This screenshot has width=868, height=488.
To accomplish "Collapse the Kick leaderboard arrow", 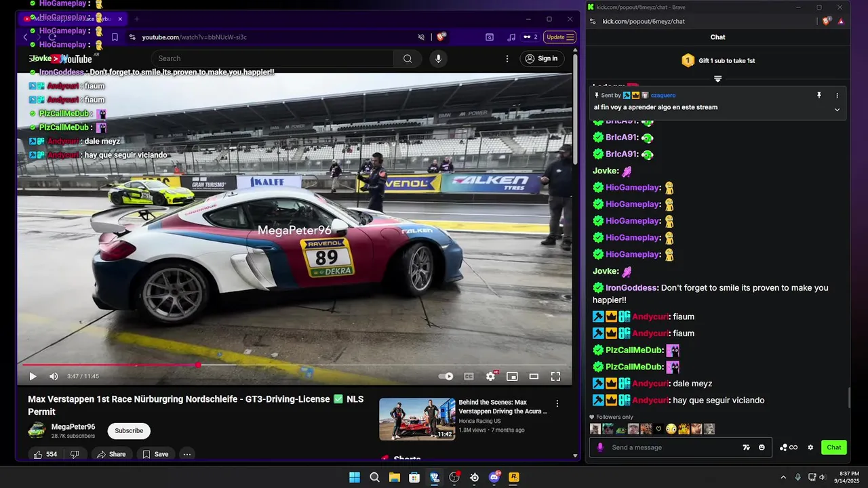I will click(717, 79).
